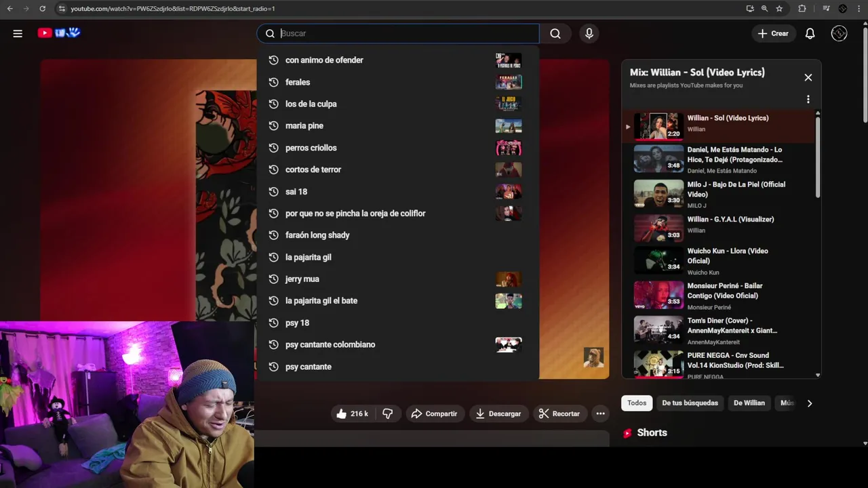868x488 pixels.
Task: Play 'Willian - Sol (Video Lyrics)' in playlist
Action: (x=719, y=125)
